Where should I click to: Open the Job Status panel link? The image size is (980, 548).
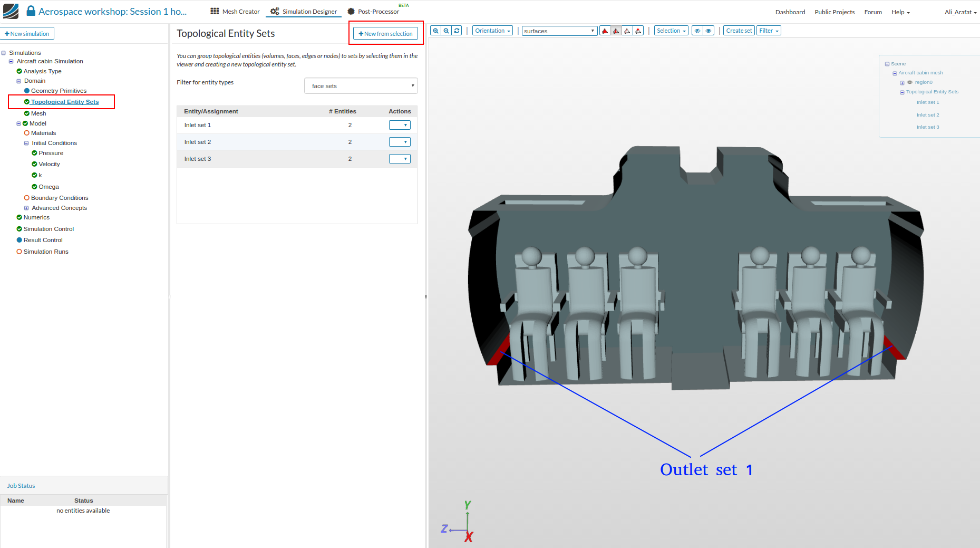[21, 486]
